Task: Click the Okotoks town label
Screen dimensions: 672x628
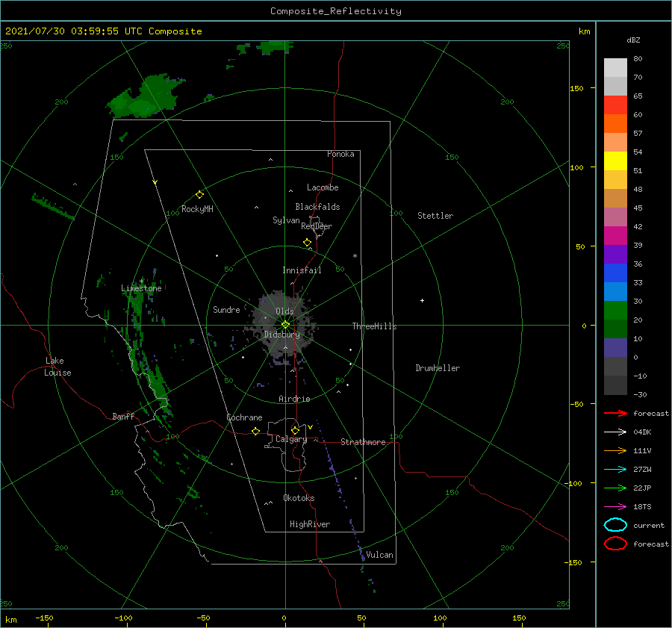Action: pyautogui.click(x=299, y=497)
